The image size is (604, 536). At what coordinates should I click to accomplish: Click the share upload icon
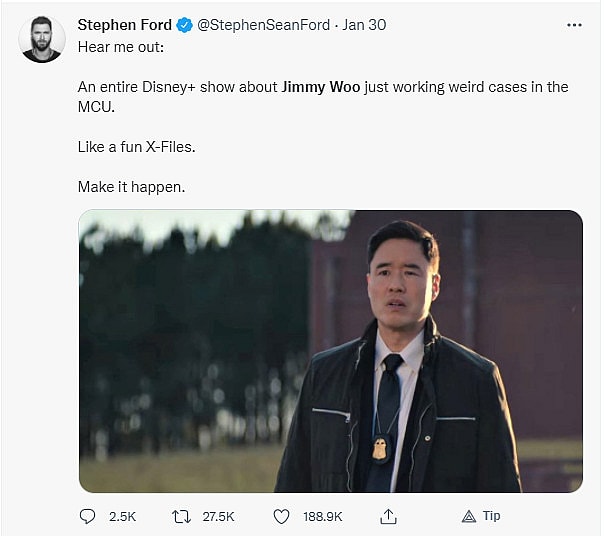[388, 516]
